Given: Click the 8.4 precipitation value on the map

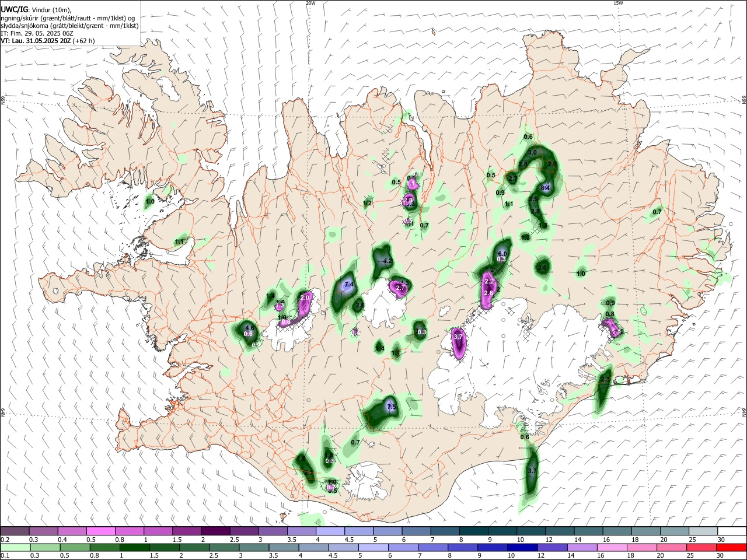Looking at the screenshot, I should coord(546,187).
